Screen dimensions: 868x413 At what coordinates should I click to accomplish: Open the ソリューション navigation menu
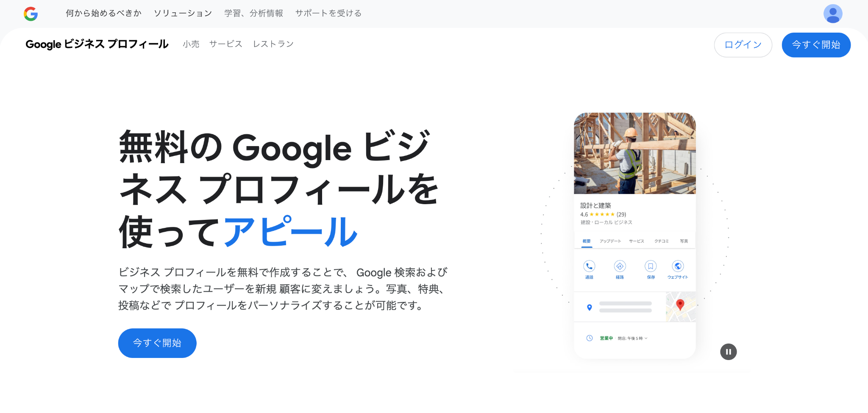tap(182, 13)
